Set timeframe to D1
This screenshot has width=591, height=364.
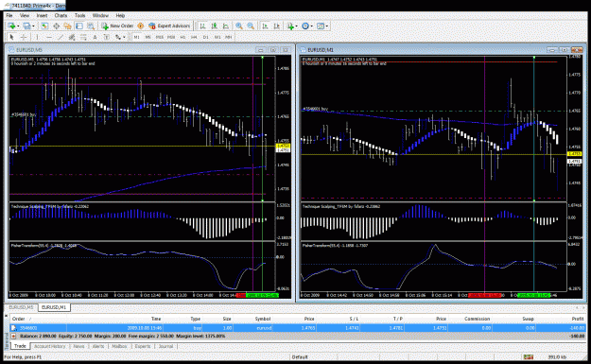point(206,37)
